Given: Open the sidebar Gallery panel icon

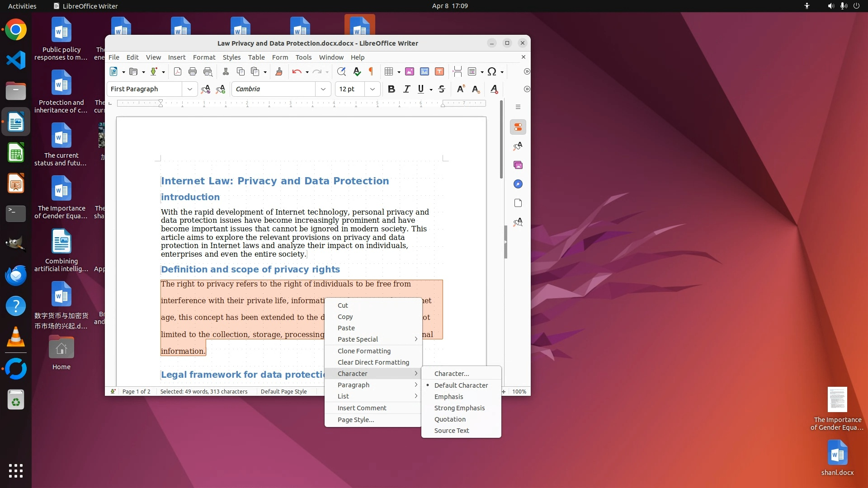Looking at the screenshot, I should [518, 165].
